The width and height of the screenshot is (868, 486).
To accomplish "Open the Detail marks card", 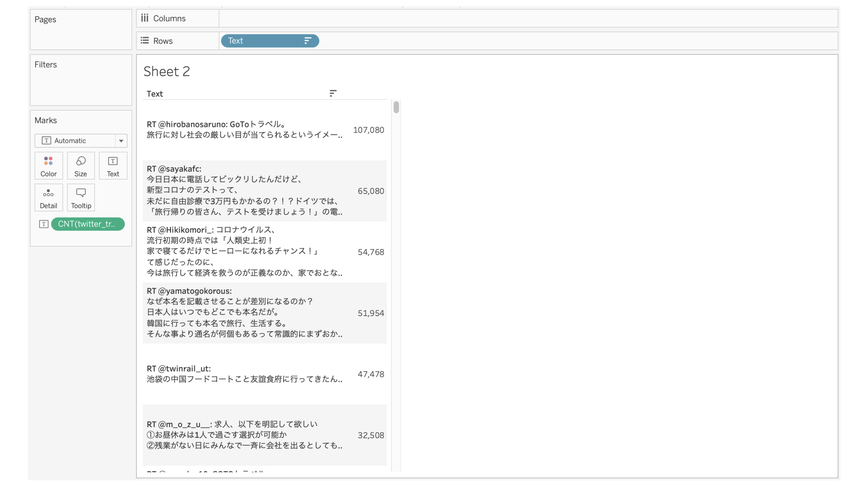I will coord(49,197).
